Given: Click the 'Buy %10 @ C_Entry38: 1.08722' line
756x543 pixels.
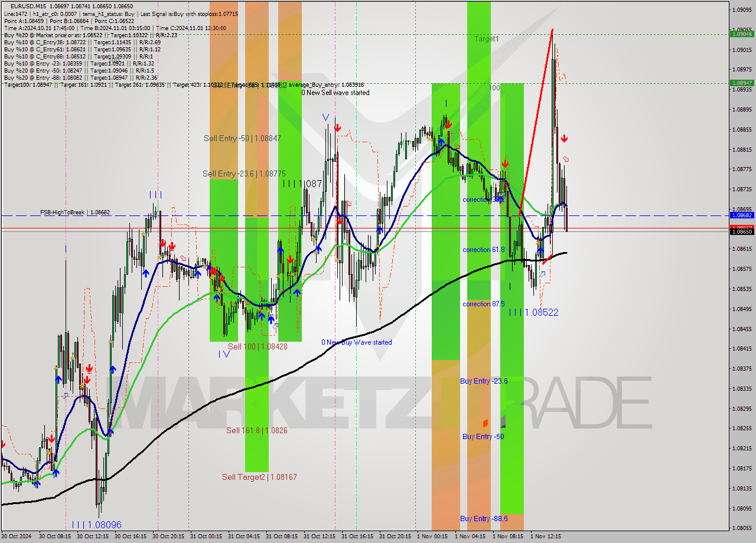Looking at the screenshot, I should click(45, 42).
